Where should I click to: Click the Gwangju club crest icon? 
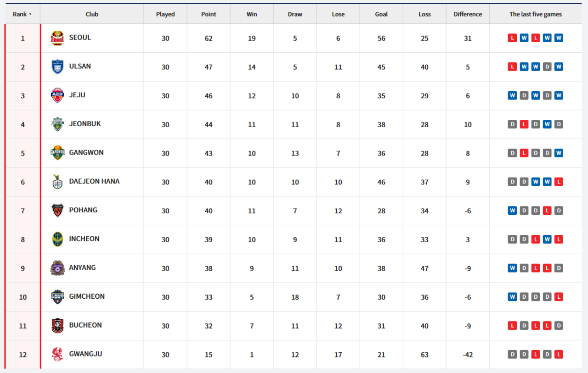(57, 354)
